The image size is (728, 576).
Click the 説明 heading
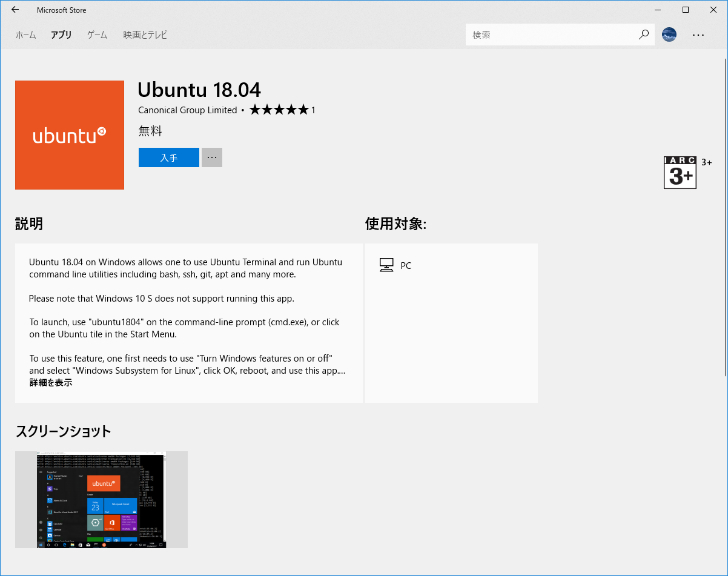pyautogui.click(x=29, y=223)
